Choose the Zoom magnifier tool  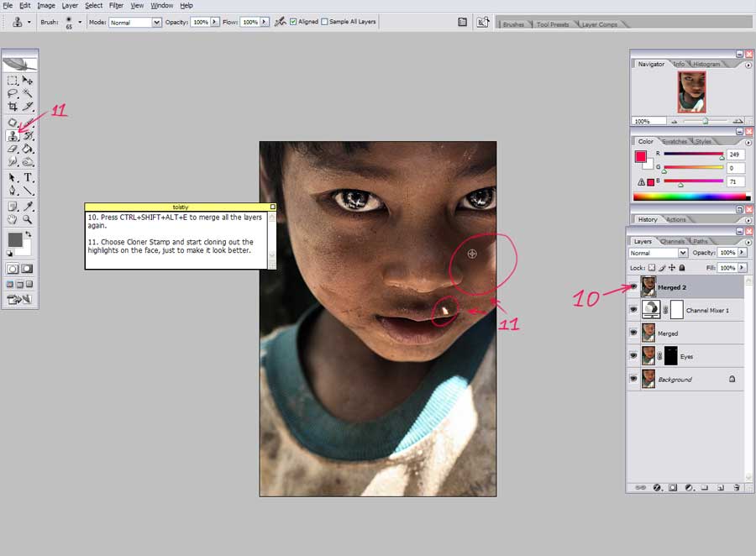(x=28, y=220)
